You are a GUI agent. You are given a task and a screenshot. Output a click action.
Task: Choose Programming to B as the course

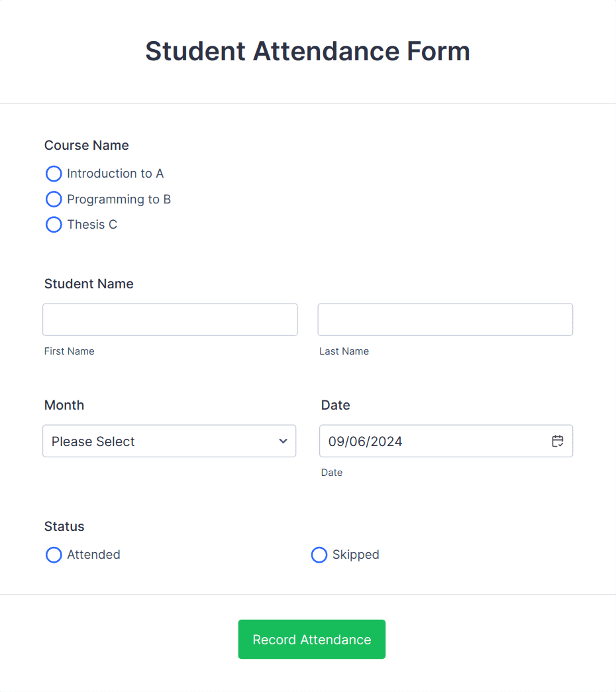click(54, 199)
